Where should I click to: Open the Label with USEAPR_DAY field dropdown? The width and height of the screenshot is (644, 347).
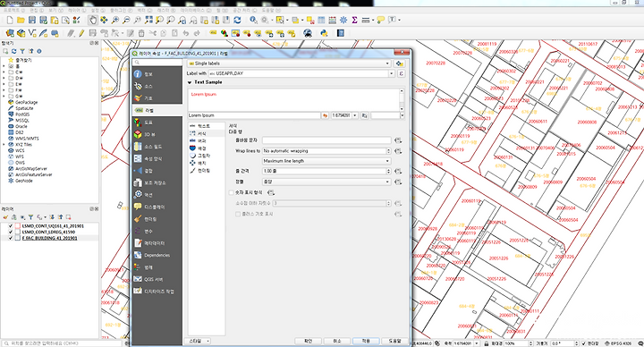[301, 73]
